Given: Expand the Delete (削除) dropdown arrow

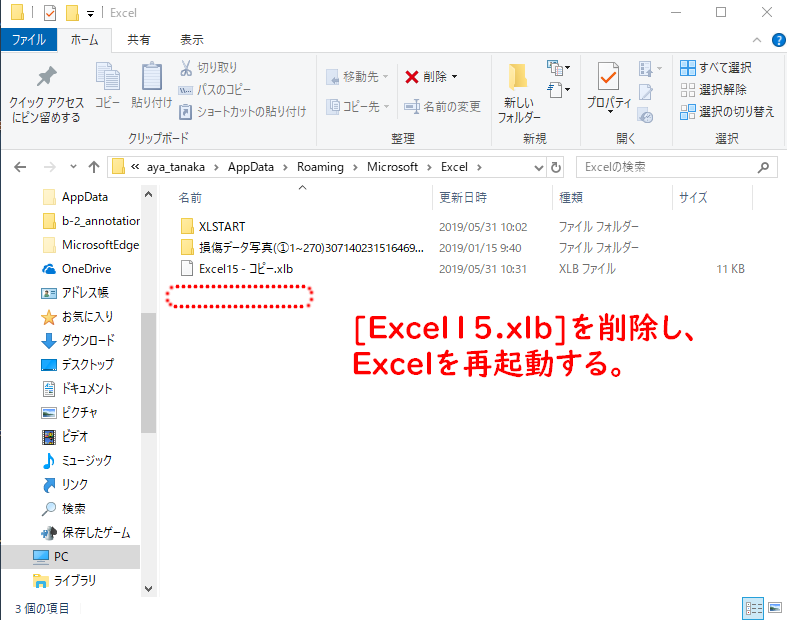Looking at the screenshot, I should (455, 77).
